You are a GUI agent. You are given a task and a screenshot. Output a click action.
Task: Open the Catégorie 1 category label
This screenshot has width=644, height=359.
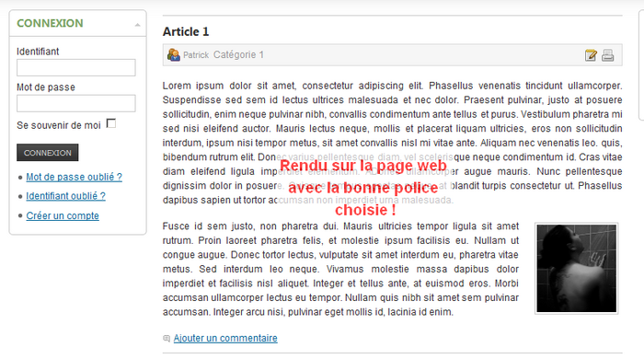pos(238,54)
